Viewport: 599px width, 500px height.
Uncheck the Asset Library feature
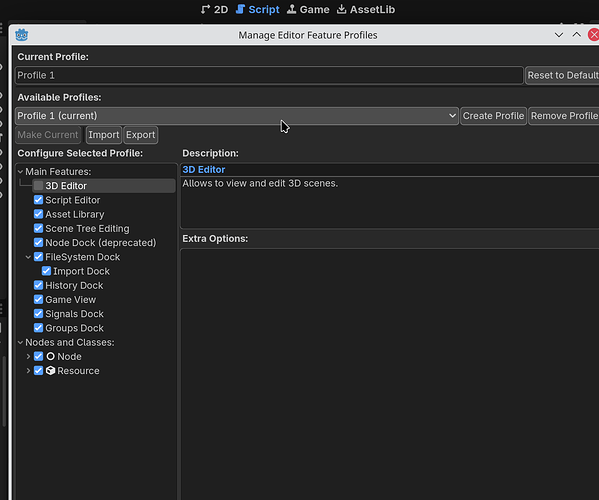tap(38, 214)
